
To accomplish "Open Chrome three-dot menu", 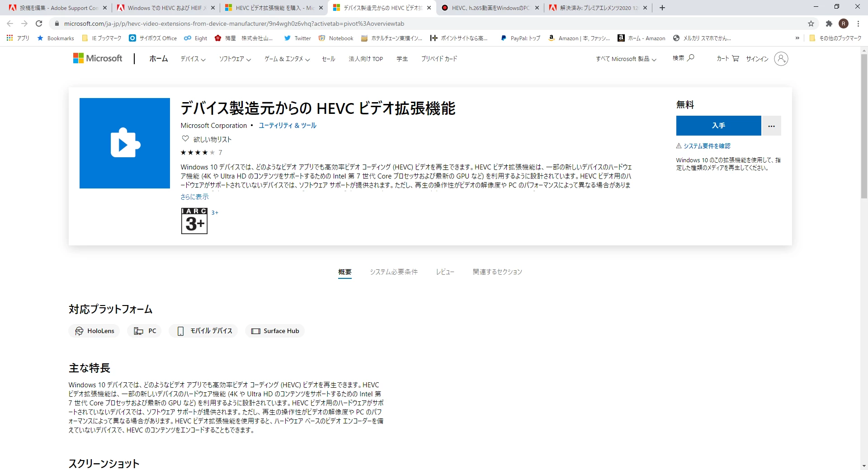I will 858,23.
